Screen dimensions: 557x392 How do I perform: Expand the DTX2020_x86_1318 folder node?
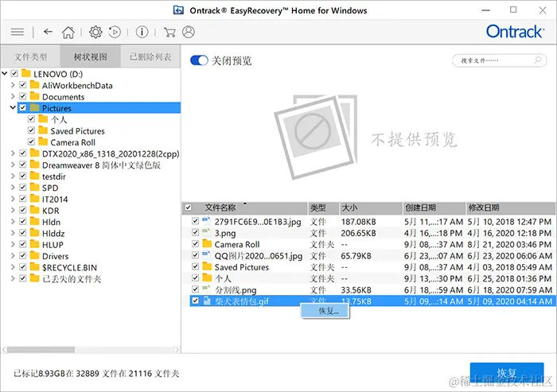tap(14, 153)
